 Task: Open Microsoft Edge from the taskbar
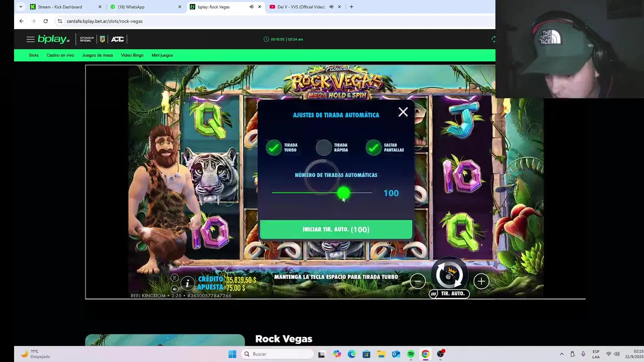click(352, 354)
